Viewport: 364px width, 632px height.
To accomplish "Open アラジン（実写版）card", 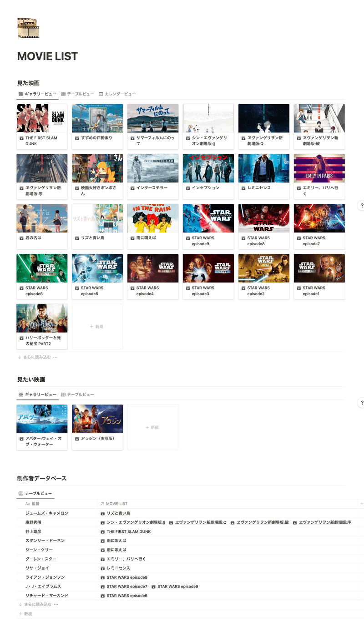I will click(97, 427).
